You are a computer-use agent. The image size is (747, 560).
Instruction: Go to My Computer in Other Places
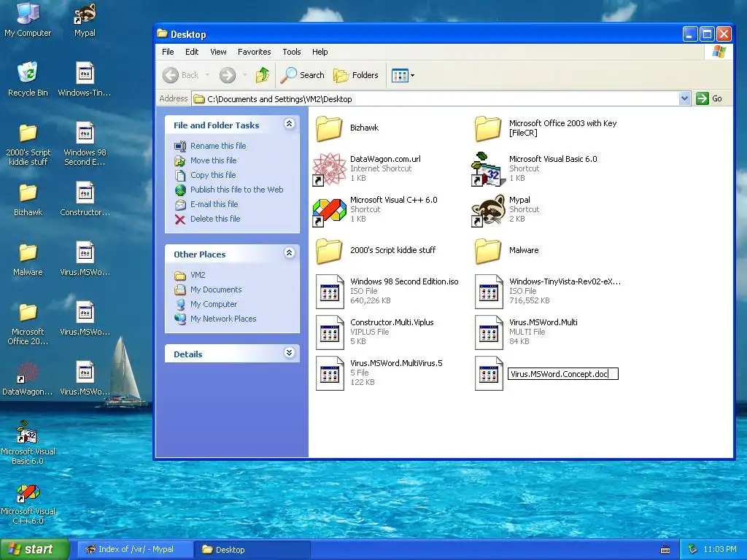point(214,304)
